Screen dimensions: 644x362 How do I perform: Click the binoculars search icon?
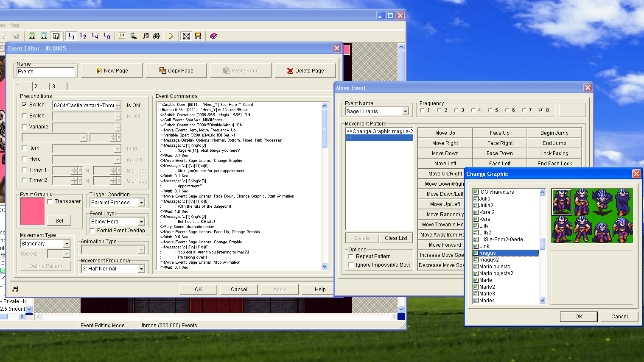tap(156, 36)
